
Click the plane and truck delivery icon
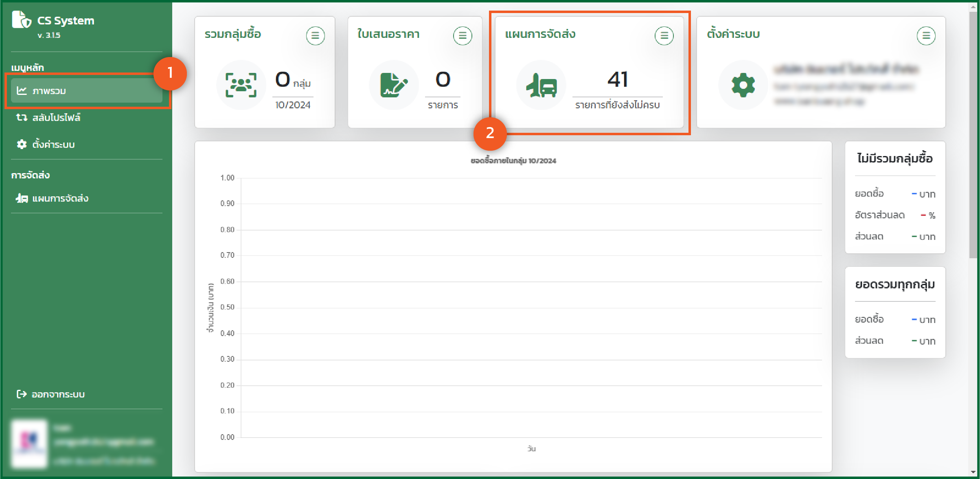(541, 85)
